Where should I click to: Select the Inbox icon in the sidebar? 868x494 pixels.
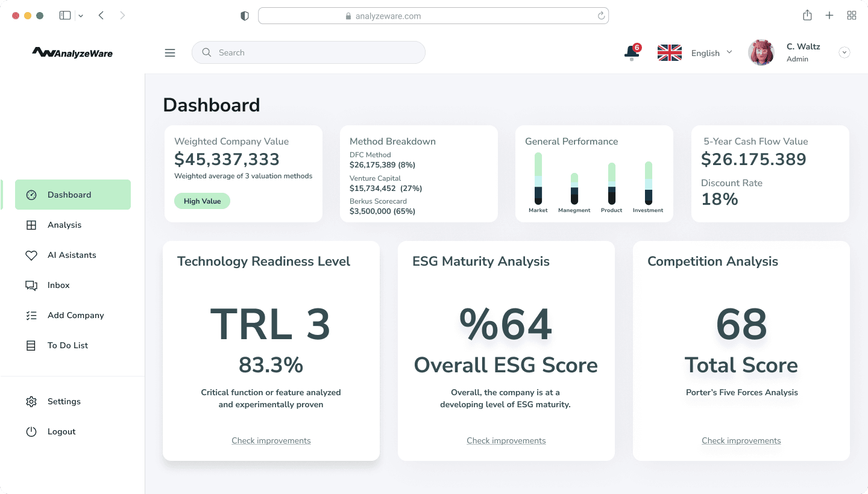click(31, 285)
